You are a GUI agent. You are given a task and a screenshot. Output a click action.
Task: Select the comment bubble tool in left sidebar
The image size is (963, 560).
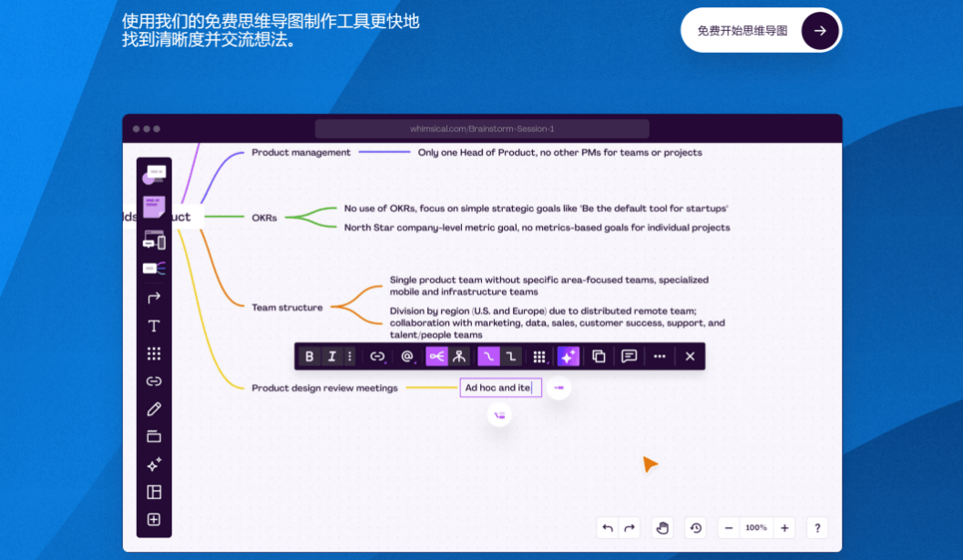154,175
